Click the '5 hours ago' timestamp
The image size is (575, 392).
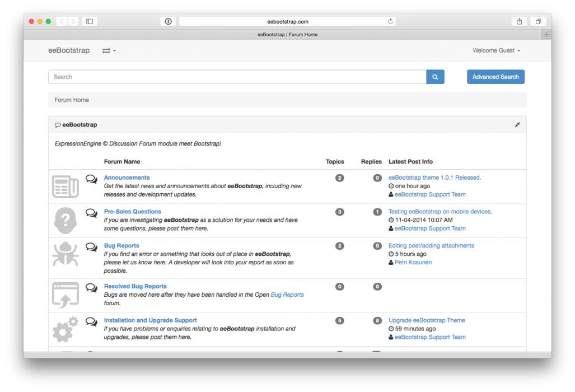click(x=410, y=254)
